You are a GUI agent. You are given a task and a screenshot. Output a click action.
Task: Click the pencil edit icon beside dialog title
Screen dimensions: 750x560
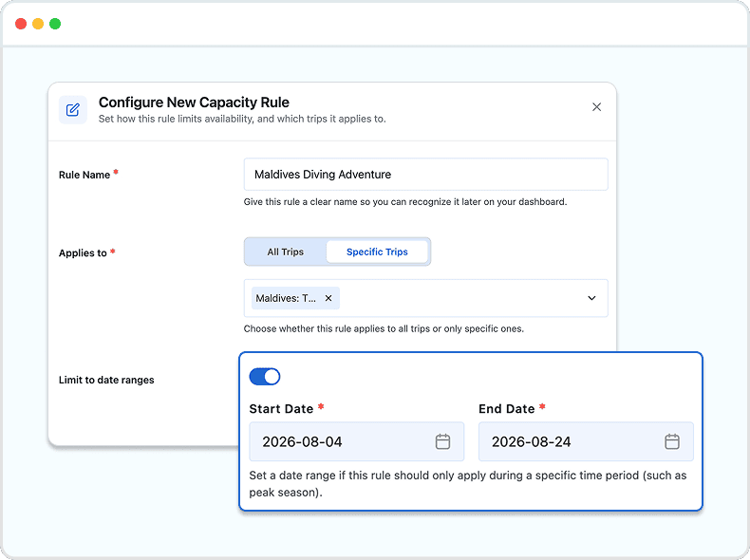click(73, 110)
